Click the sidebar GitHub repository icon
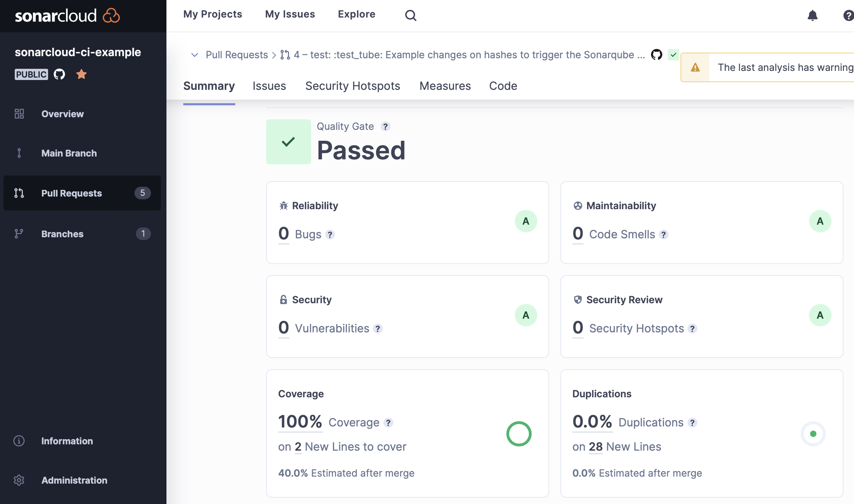Viewport: 854px width, 504px height. 59,74
